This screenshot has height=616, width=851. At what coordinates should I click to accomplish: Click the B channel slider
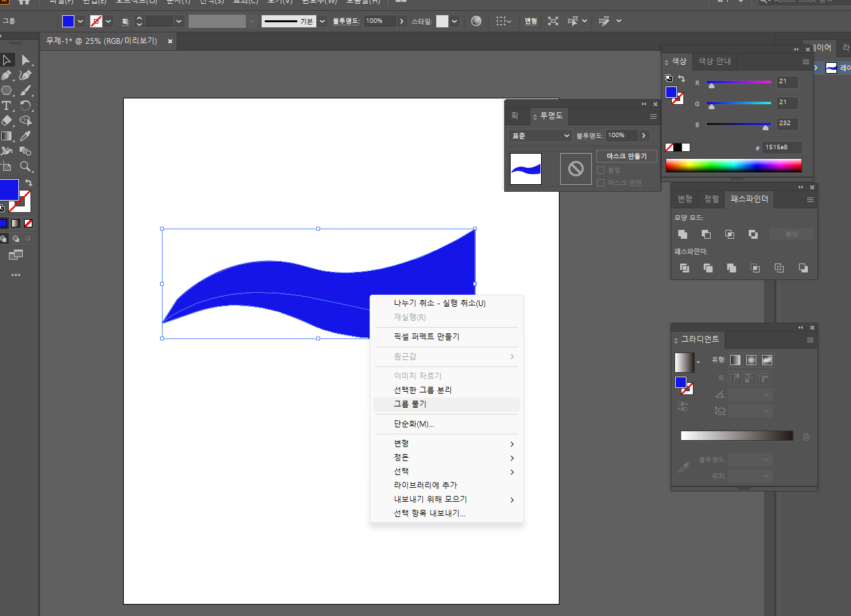[x=739, y=124]
